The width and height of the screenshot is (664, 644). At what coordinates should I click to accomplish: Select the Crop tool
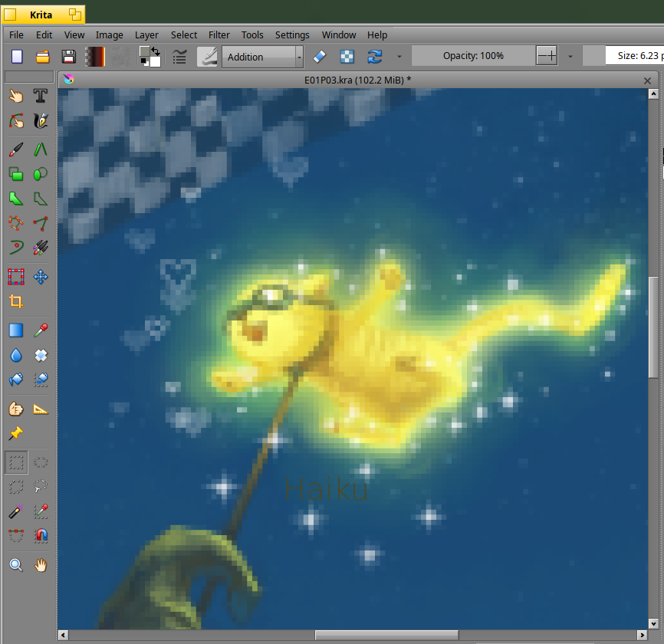[x=16, y=301]
